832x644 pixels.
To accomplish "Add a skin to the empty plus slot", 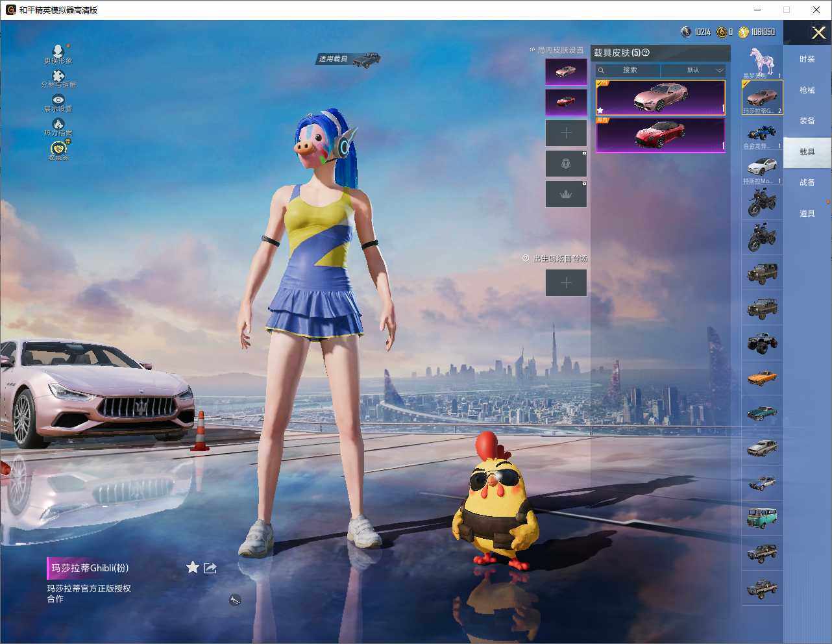I will 566,132.
